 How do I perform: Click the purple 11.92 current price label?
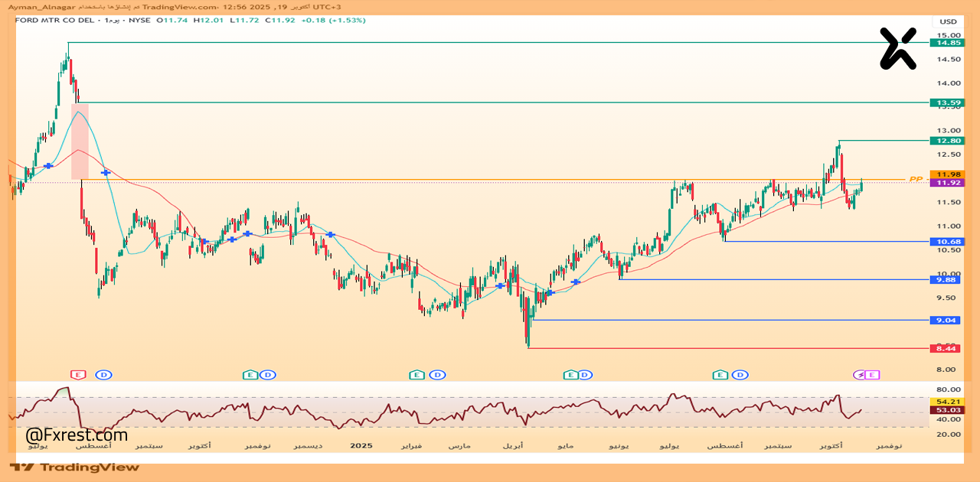[947, 183]
